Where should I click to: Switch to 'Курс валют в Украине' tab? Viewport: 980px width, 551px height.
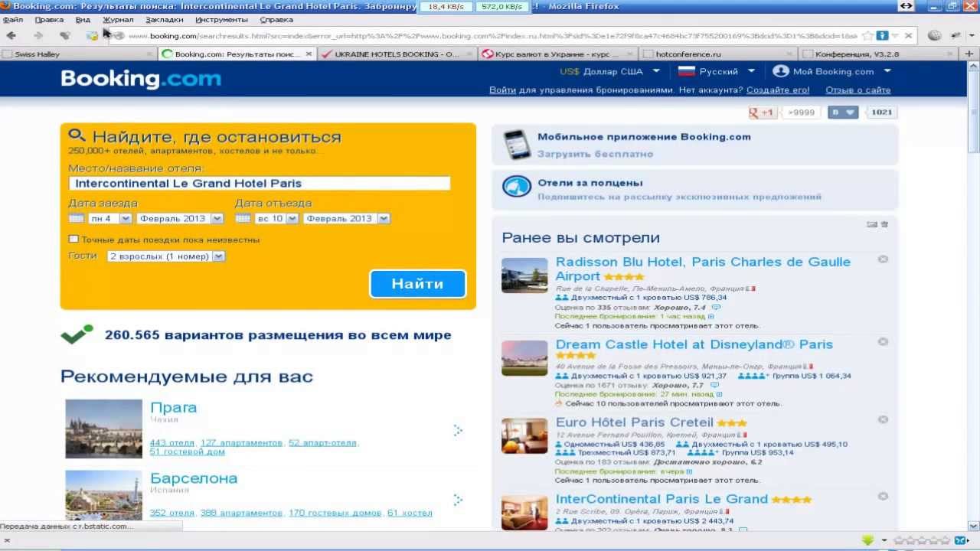pos(557,54)
